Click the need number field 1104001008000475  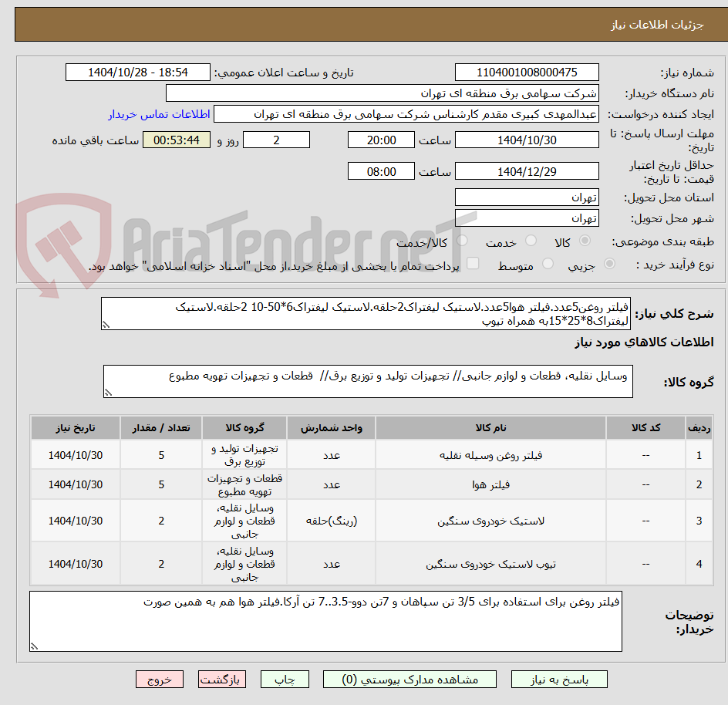(527, 73)
